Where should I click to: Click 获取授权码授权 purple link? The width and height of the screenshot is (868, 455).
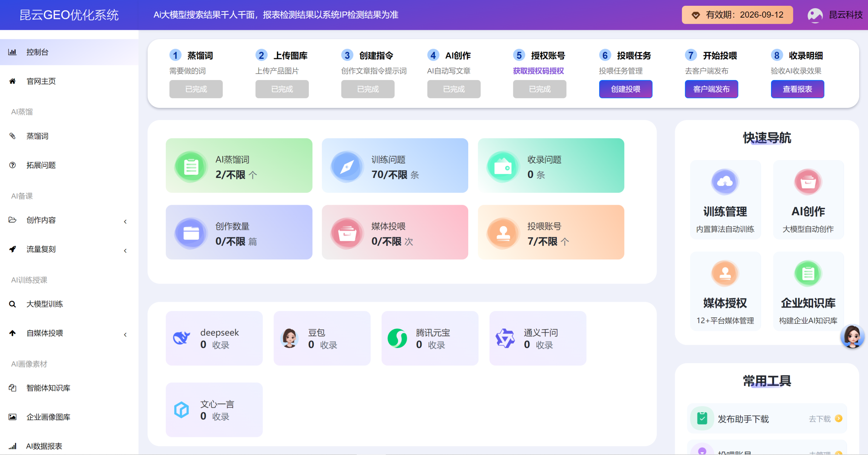click(538, 71)
